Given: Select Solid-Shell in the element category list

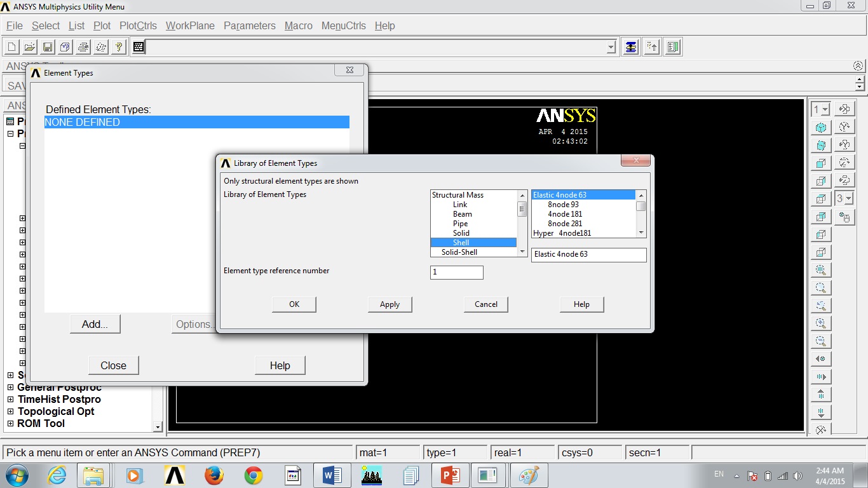Looking at the screenshot, I should [473, 252].
